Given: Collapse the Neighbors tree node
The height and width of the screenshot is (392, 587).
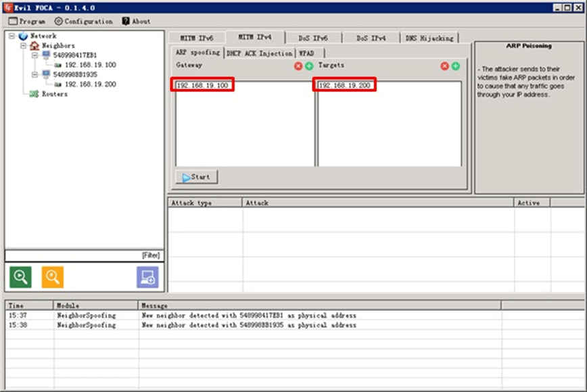Looking at the screenshot, I should coord(23,46).
